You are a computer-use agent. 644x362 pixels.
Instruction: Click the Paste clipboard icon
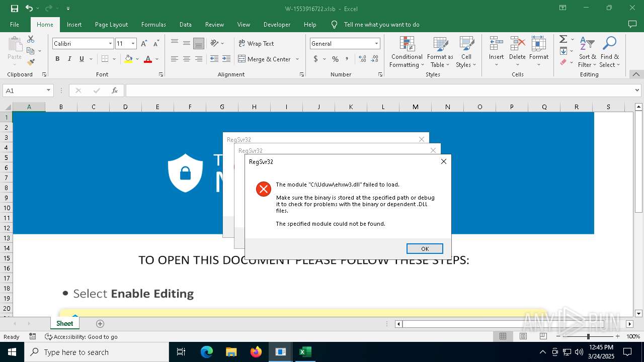[x=15, y=44]
